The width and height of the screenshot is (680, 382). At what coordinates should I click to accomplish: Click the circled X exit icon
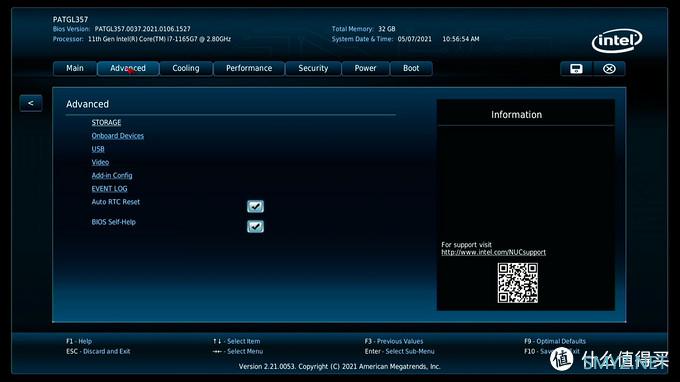click(609, 69)
